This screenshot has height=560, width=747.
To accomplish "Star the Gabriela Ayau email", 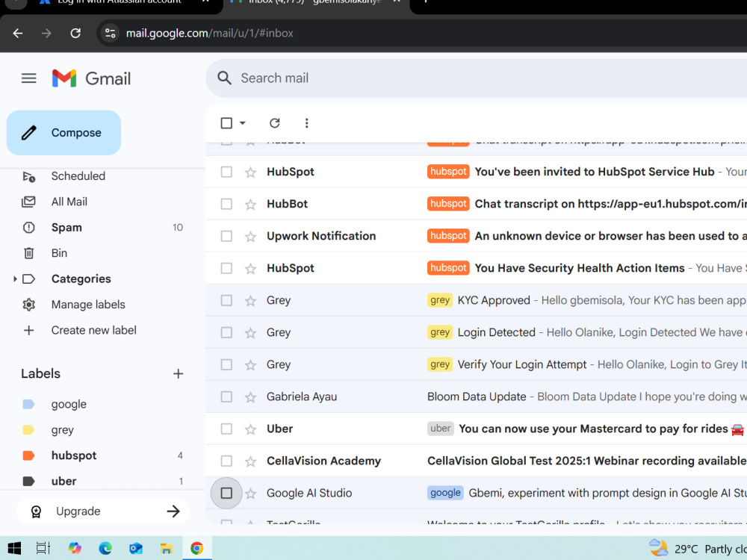I will click(250, 396).
